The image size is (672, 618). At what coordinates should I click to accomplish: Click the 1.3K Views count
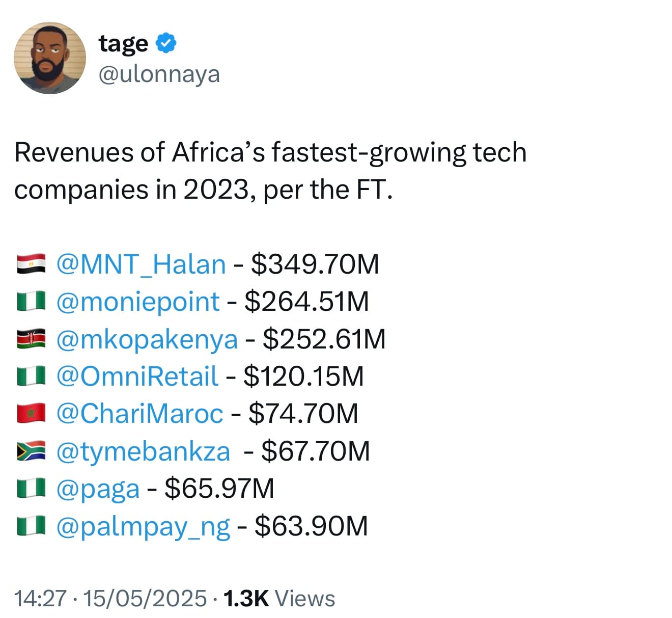[x=279, y=599]
